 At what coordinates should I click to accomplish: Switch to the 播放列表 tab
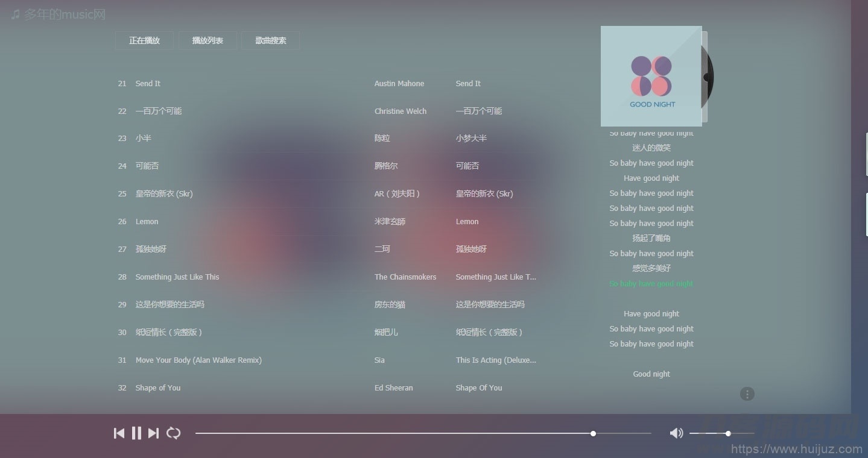207,40
